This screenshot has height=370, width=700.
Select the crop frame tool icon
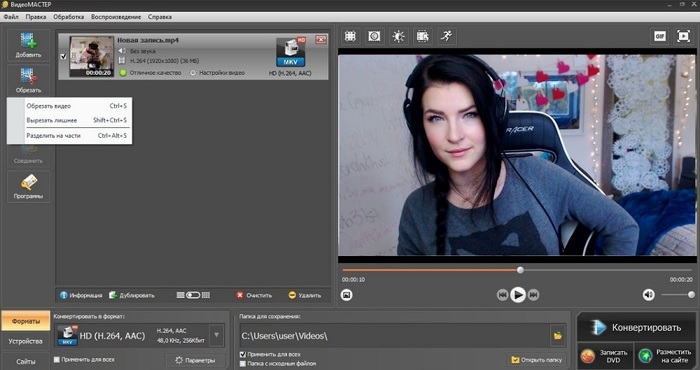350,36
